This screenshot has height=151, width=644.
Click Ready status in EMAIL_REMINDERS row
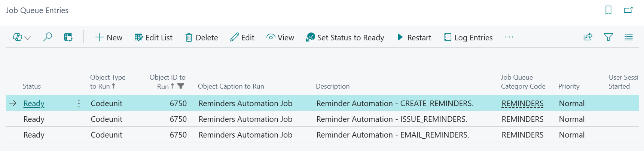34,135
